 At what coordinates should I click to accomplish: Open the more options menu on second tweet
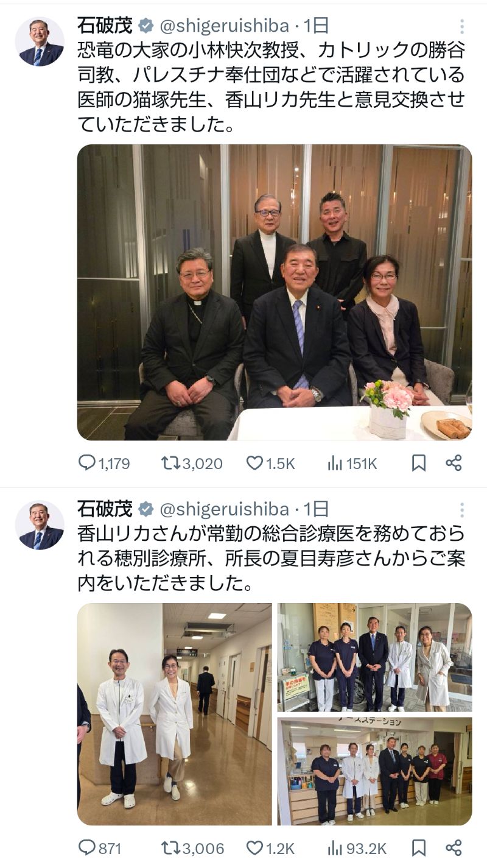[462, 510]
